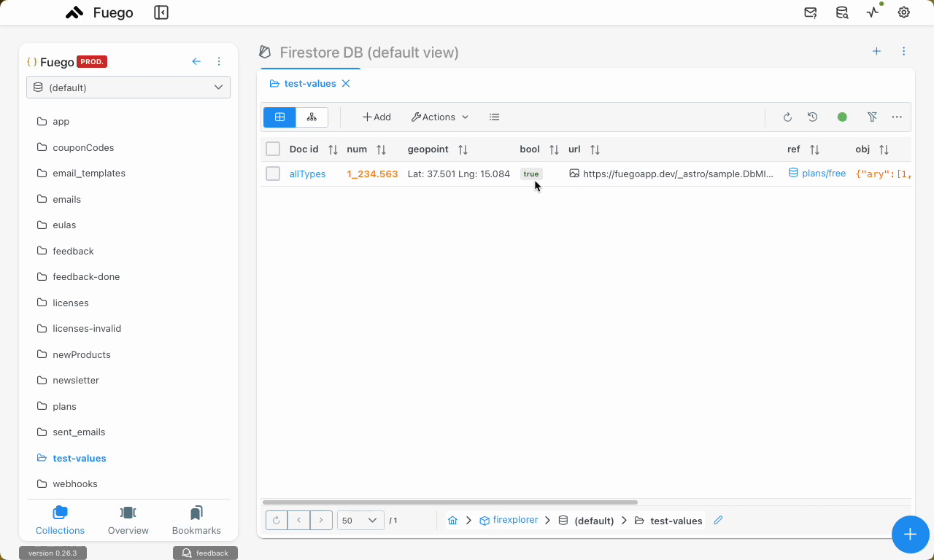Switch to the Overview tab
This screenshot has height=560, width=934.
coord(128,521)
